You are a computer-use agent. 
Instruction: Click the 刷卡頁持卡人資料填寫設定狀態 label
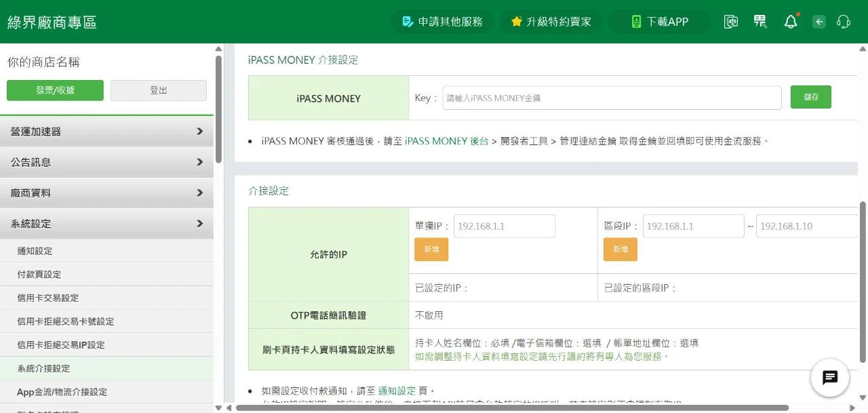[328, 350]
